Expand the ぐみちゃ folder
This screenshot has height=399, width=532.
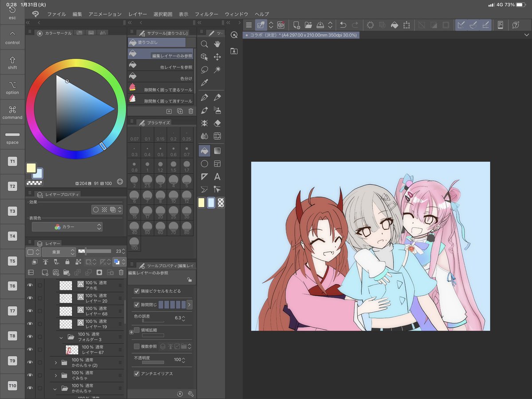[56, 375]
